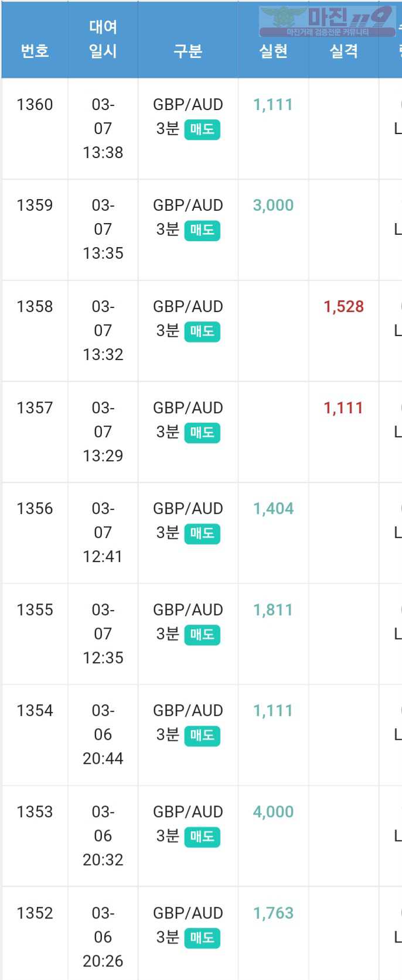Click the 매도 badge in row 1355
The image size is (402, 980).
point(202,635)
